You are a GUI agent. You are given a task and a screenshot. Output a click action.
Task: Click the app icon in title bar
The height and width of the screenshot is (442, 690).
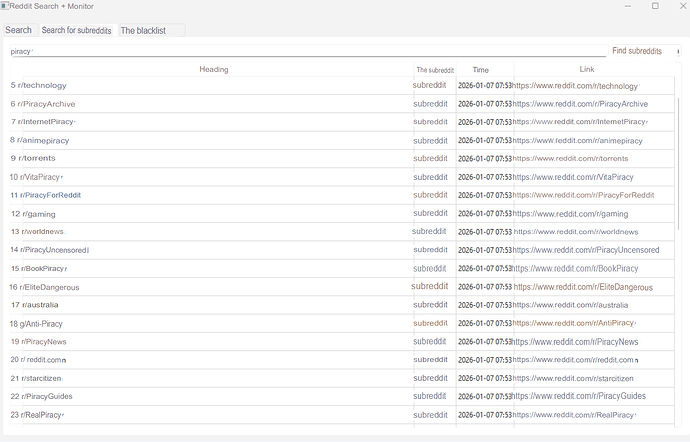point(5,6)
